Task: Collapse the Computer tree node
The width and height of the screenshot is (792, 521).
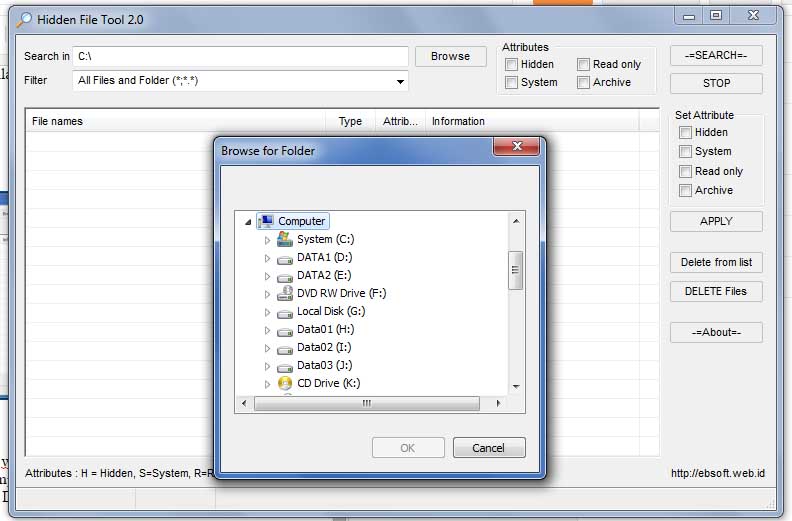Action: [x=248, y=222]
